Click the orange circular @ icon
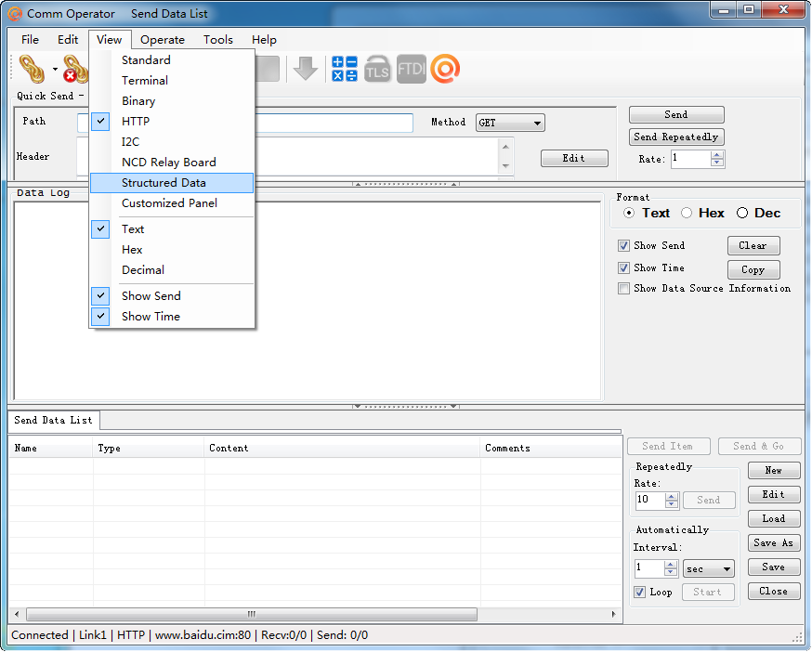 pos(445,69)
